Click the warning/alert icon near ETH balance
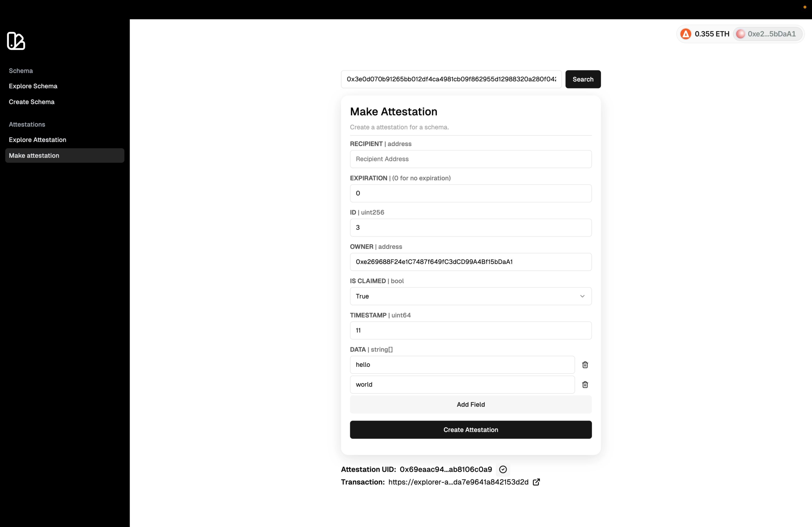 tap(685, 34)
